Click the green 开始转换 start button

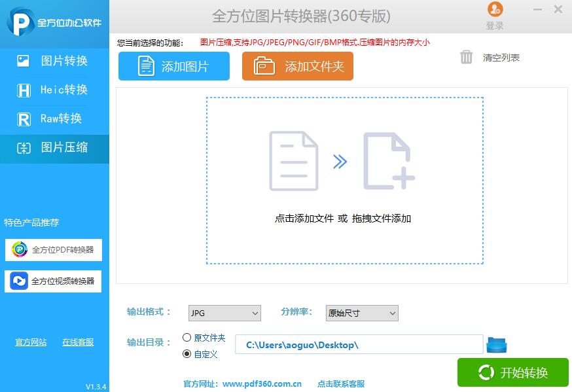(x=513, y=372)
